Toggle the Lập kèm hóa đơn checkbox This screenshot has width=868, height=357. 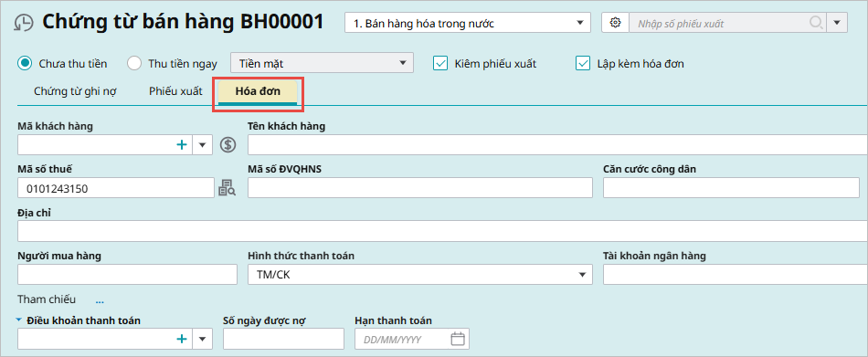click(583, 63)
